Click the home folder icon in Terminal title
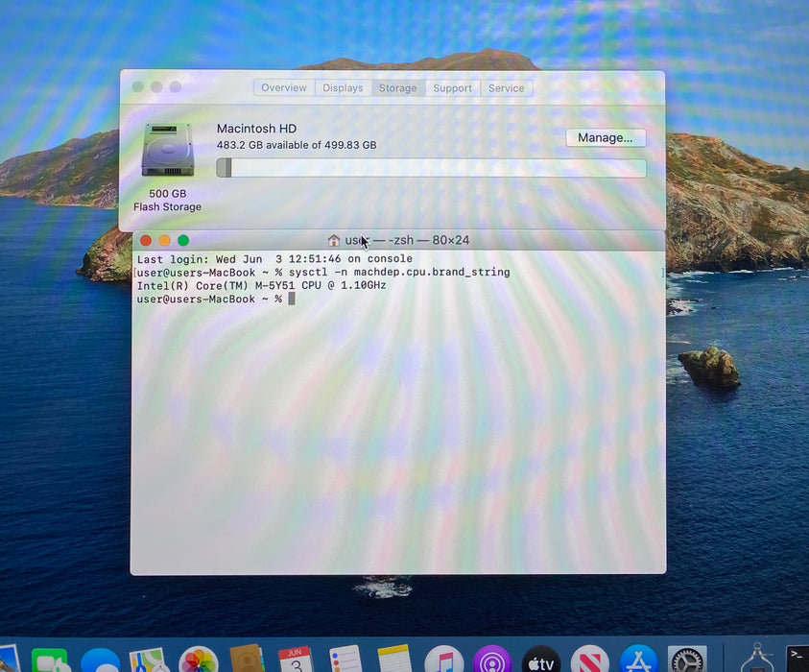This screenshot has width=809, height=672. (334, 241)
